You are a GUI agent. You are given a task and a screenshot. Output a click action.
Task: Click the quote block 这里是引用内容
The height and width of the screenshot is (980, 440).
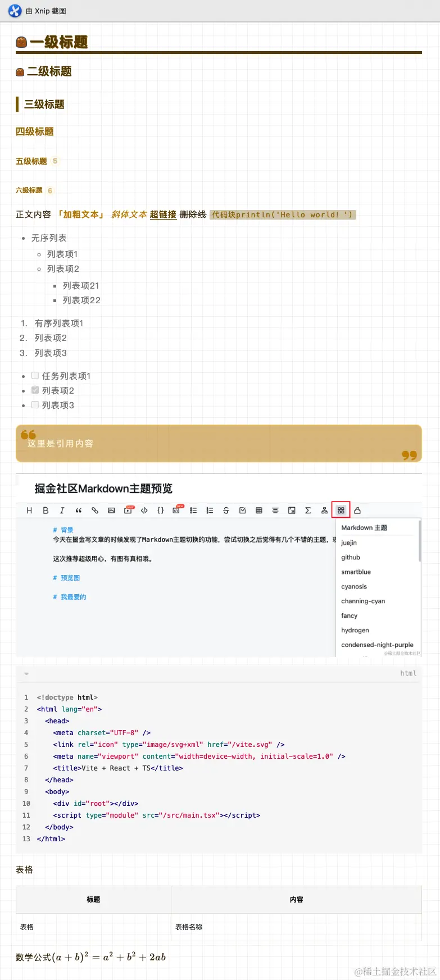219,444
